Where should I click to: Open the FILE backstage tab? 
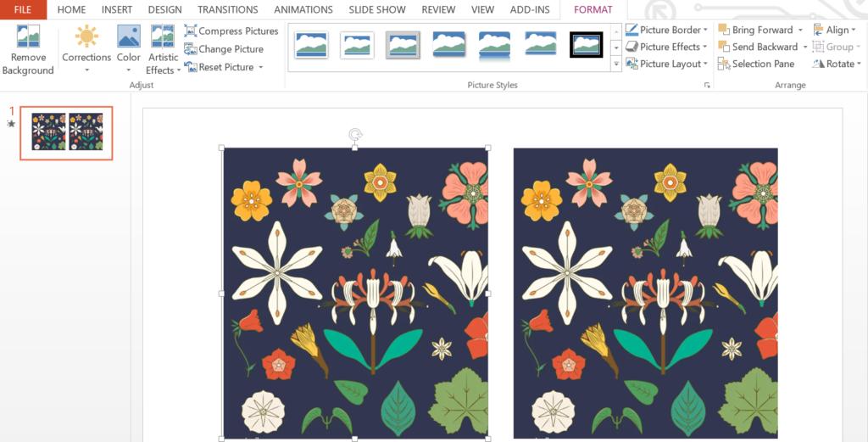pyautogui.click(x=23, y=9)
